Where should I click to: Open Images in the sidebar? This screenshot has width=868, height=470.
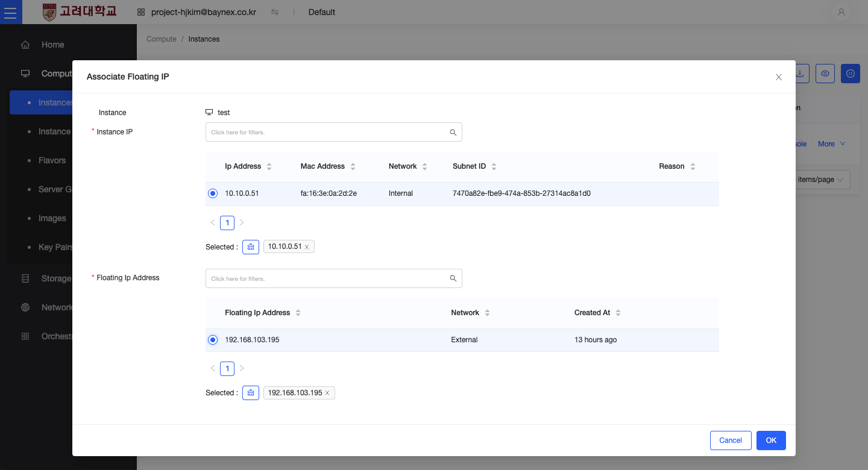pyautogui.click(x=52, y=218)
